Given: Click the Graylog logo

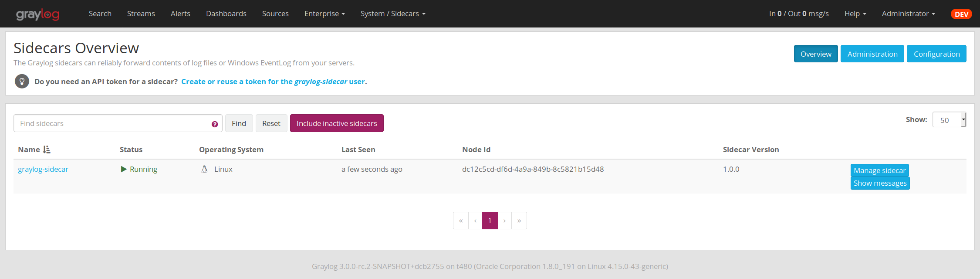Looking at the screenshot, I should [x=38, y=14].
